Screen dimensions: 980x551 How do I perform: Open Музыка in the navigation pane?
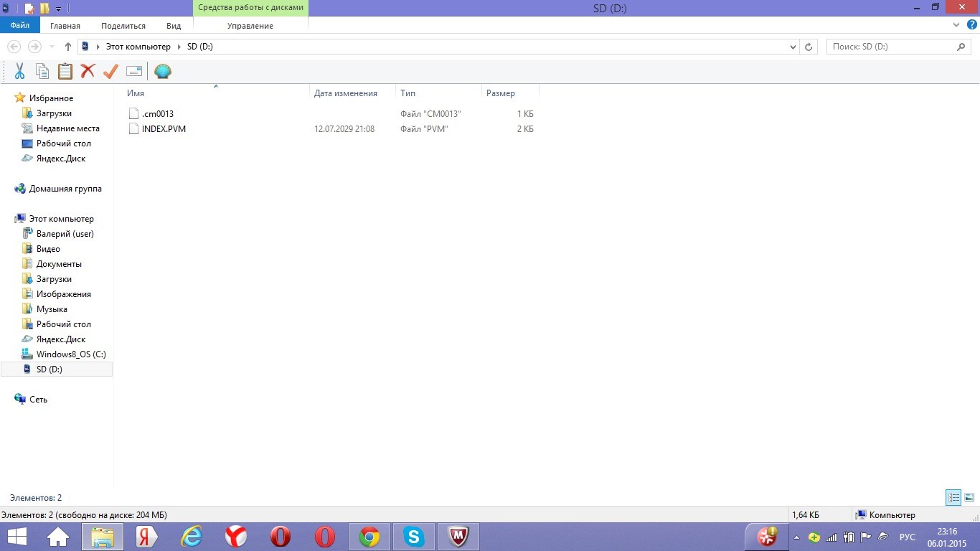(52, 309)
